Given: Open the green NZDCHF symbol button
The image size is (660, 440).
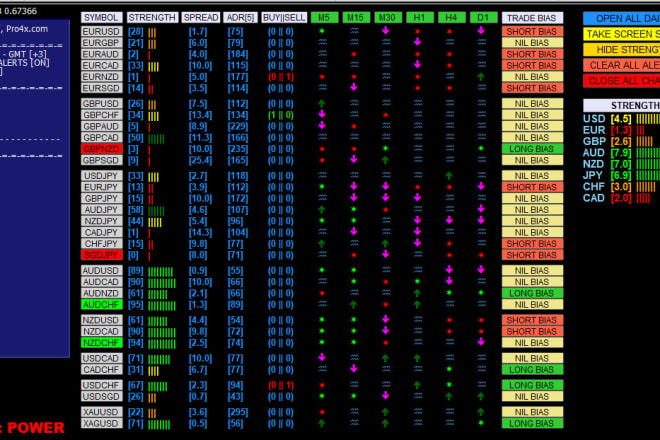Looking at the screenshot, I should pos(101,343).
